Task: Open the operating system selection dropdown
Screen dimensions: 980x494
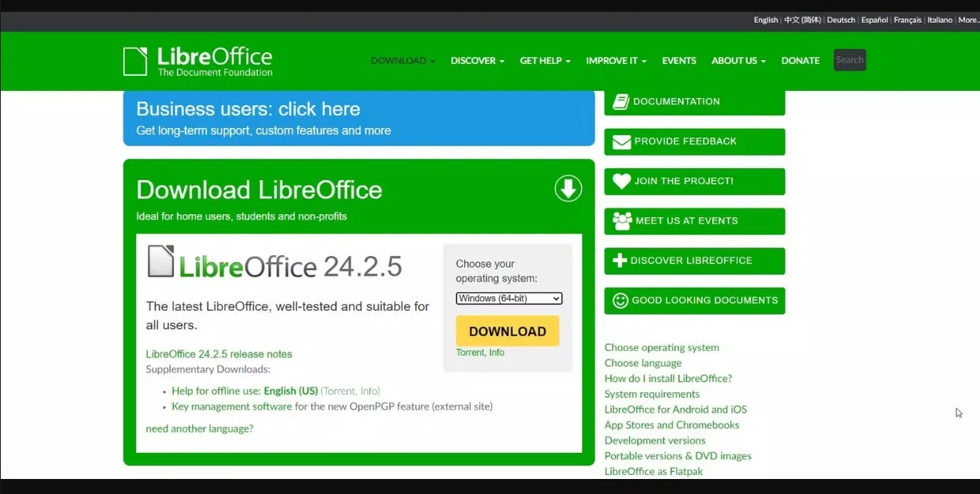Action: coord(508,298)
